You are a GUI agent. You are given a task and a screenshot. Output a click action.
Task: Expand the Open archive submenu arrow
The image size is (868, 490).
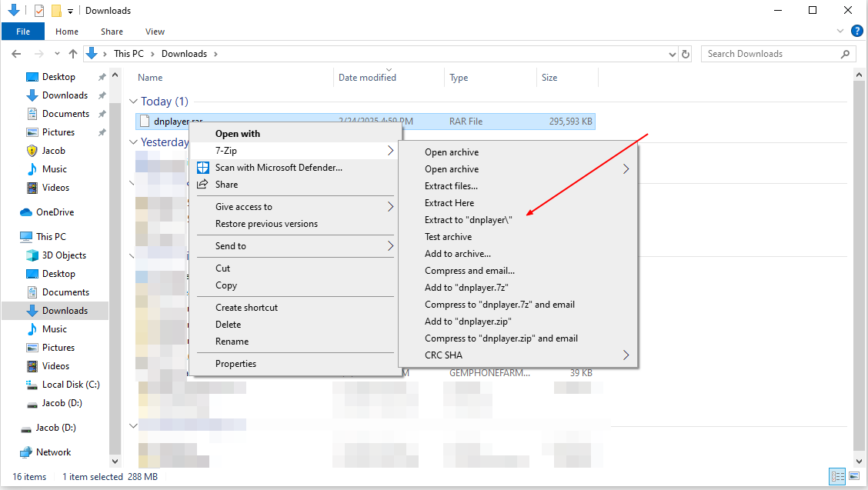(x=626, y=169)
